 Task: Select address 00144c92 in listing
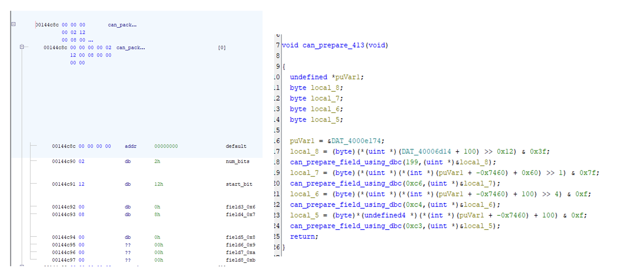click(64, 207)
